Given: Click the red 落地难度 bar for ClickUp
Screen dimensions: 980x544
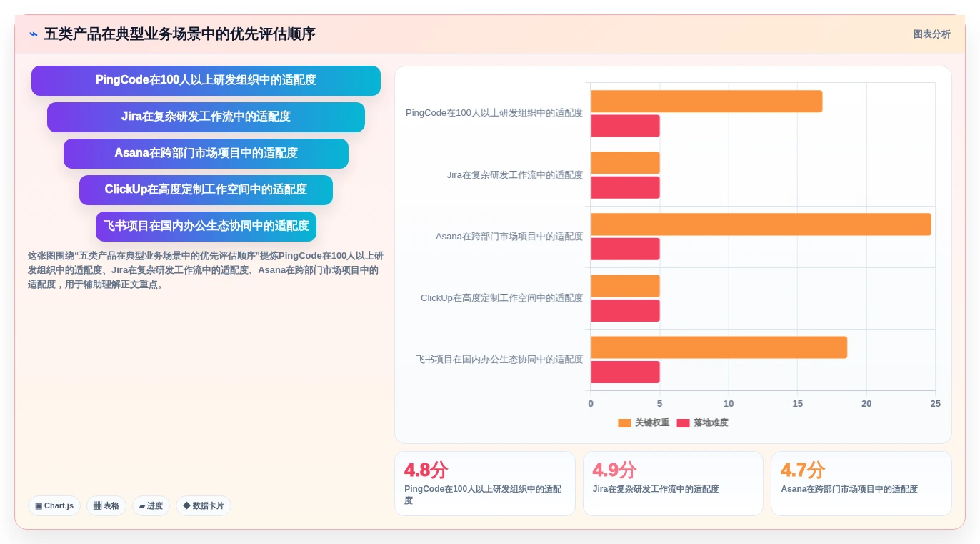Looking at the screenshot, I should pos(625,310).
